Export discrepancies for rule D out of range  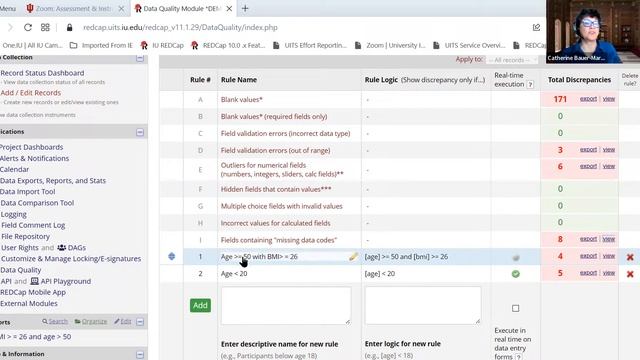pyautogui.click(x=588, y=150)
